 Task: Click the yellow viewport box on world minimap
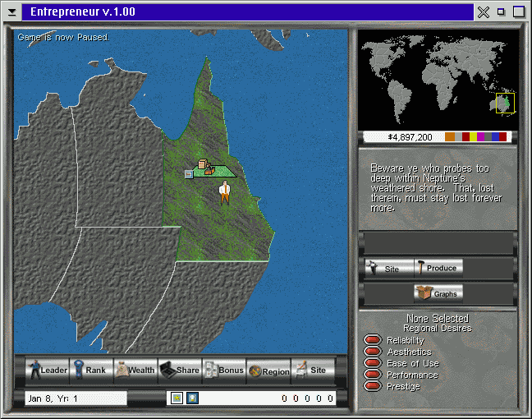click(x=505, y=103)
